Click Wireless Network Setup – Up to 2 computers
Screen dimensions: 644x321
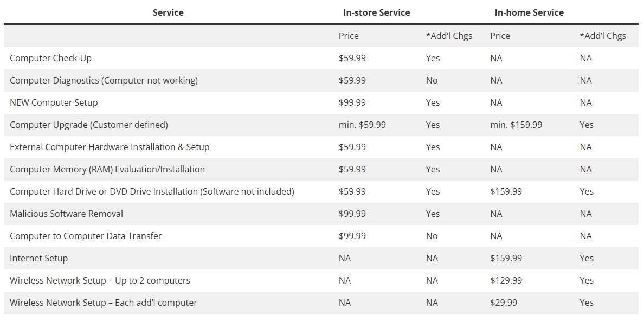100,280
